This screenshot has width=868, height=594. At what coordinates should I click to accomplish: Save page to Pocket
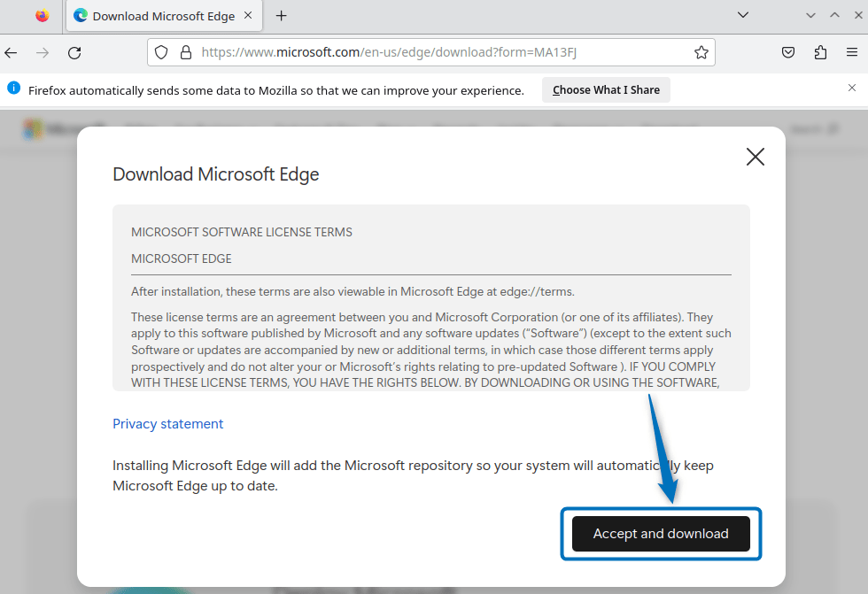point(788,53)
